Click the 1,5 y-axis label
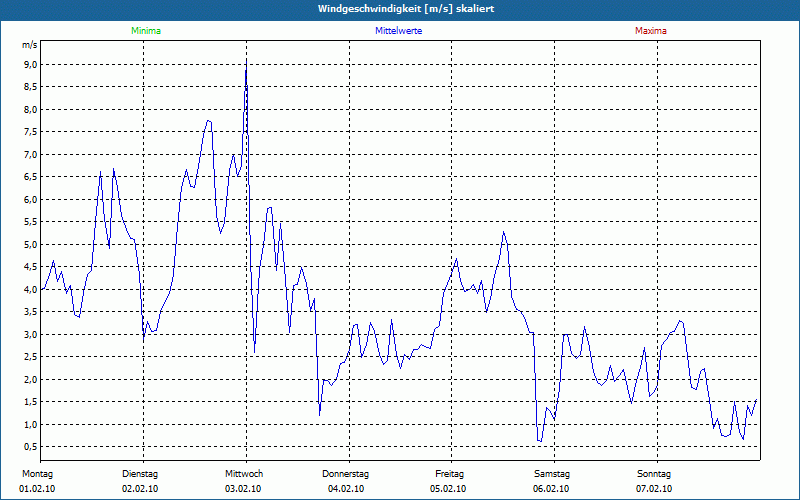Viewport: 800px width, 500px height. [x=31, y=402]
